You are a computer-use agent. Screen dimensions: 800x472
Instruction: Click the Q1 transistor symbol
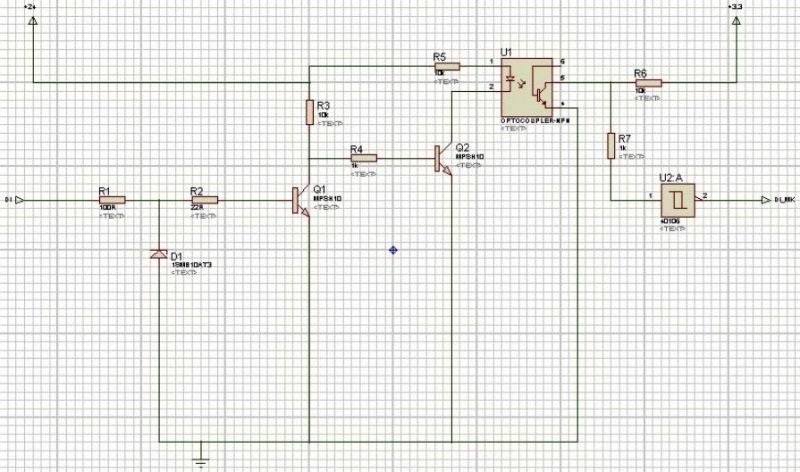click(x=301, y=200)
